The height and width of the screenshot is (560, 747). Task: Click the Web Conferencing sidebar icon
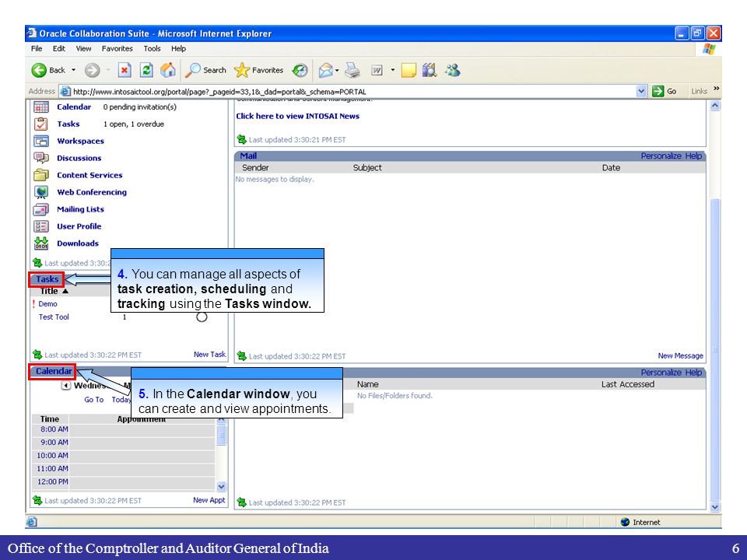pos(41,192)
